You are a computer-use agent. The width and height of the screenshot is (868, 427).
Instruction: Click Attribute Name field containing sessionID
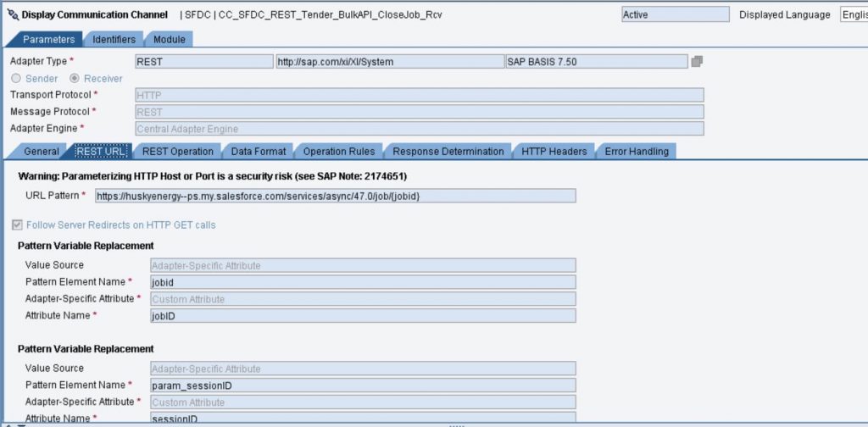point(363,419)
